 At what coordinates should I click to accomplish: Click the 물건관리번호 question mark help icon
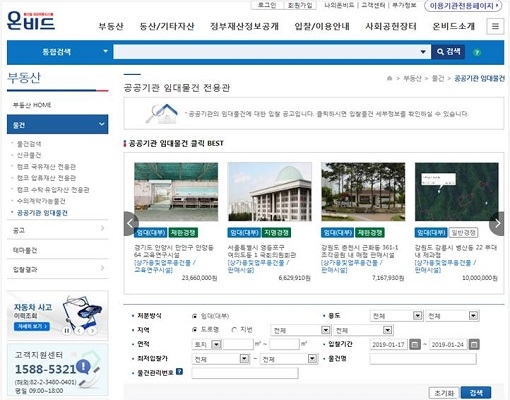(179, 372)
